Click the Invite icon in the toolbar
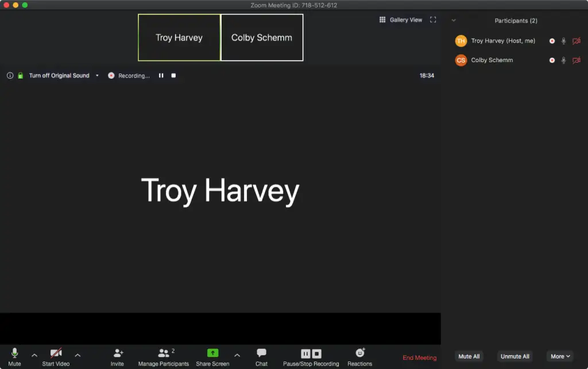This screenshot has height=369, width=588. [118, 353]
